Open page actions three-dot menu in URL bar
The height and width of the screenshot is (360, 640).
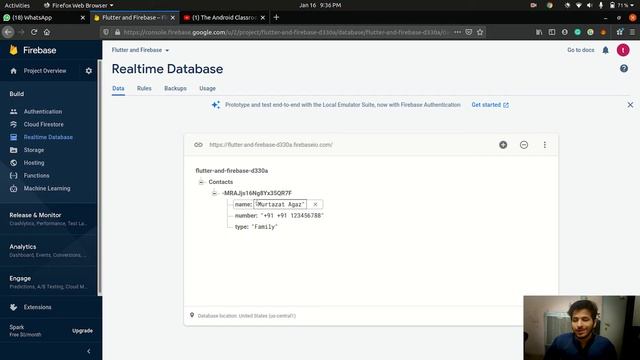tap(458, 32)
